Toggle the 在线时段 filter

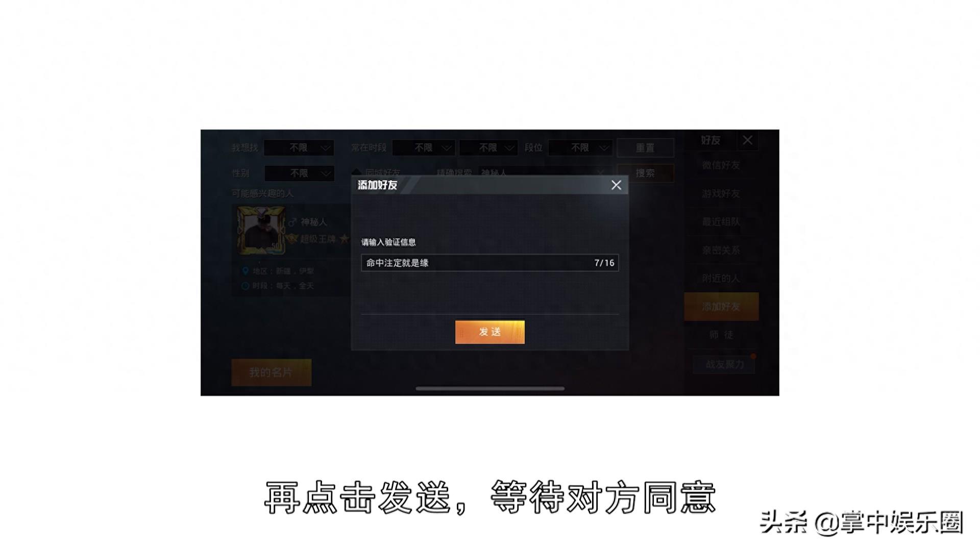429,147
